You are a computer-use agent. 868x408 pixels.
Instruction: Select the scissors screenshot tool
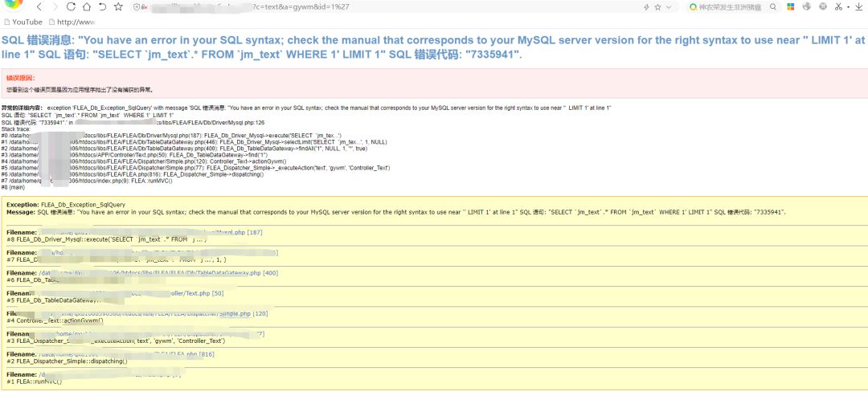coord(838,6)
